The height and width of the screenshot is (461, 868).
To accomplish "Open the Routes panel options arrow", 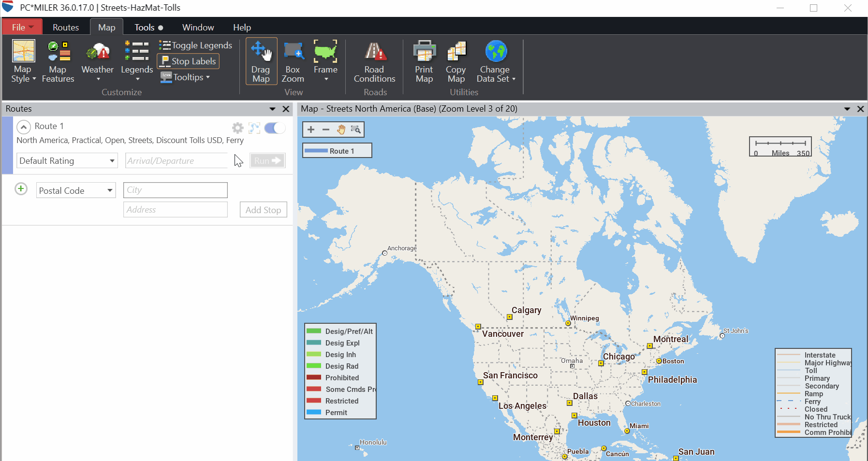I will [x=272, y=109].
